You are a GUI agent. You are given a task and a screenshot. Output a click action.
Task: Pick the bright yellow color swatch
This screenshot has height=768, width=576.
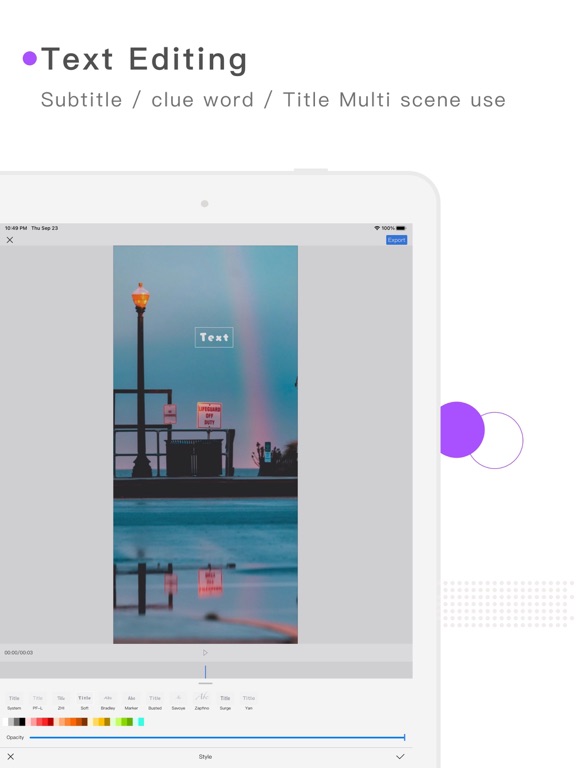click(x=101, y=721)
